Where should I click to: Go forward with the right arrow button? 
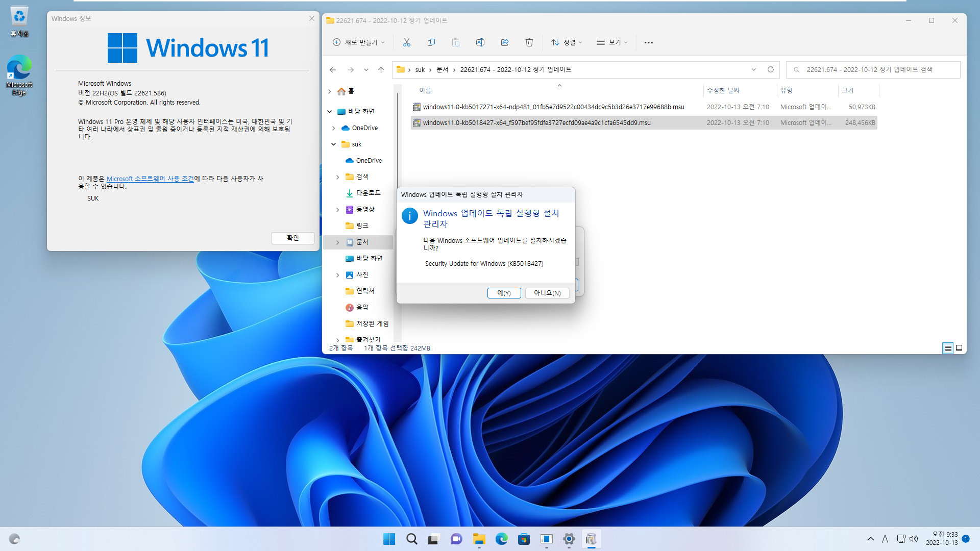point(351,70)
